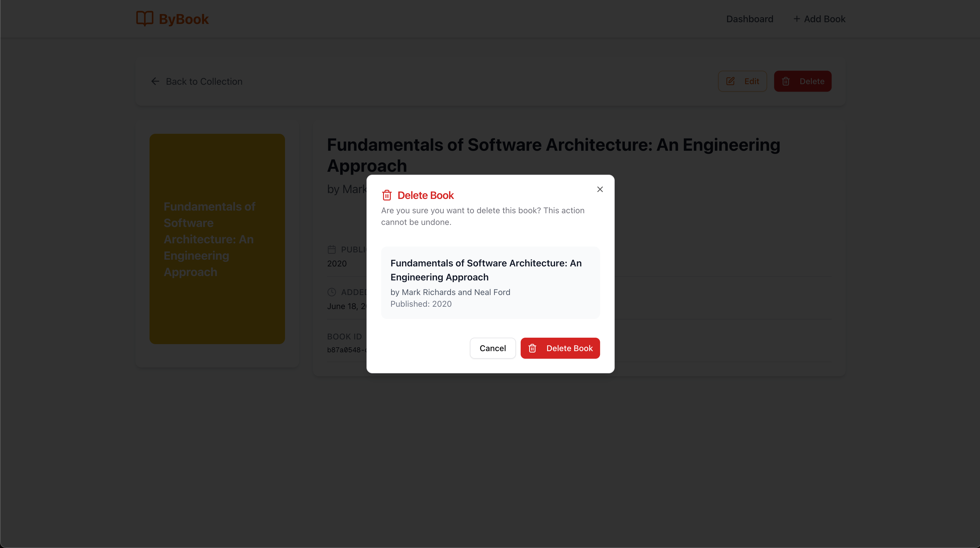Close the Delete Book dialog with X
980x548 pixels.
click(x=600, y=189)
